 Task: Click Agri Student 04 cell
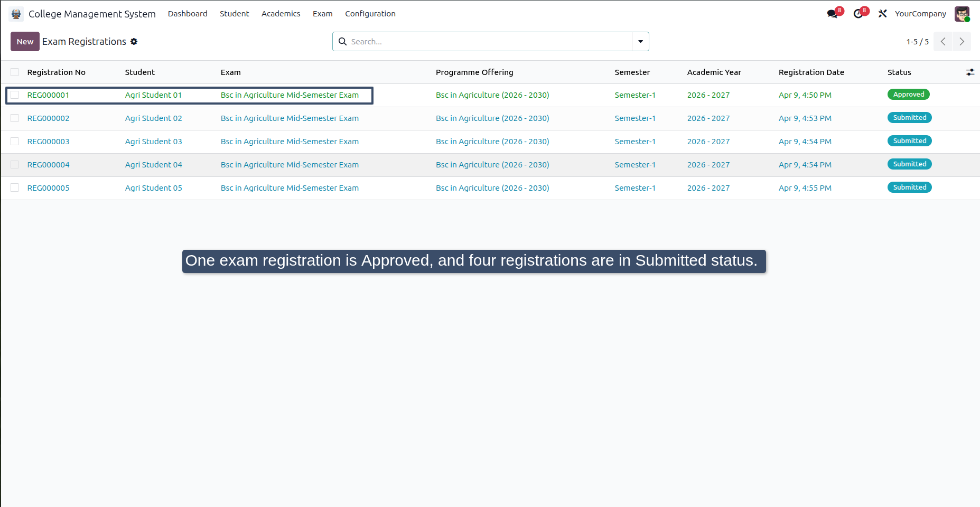click(x=153, y=165)
